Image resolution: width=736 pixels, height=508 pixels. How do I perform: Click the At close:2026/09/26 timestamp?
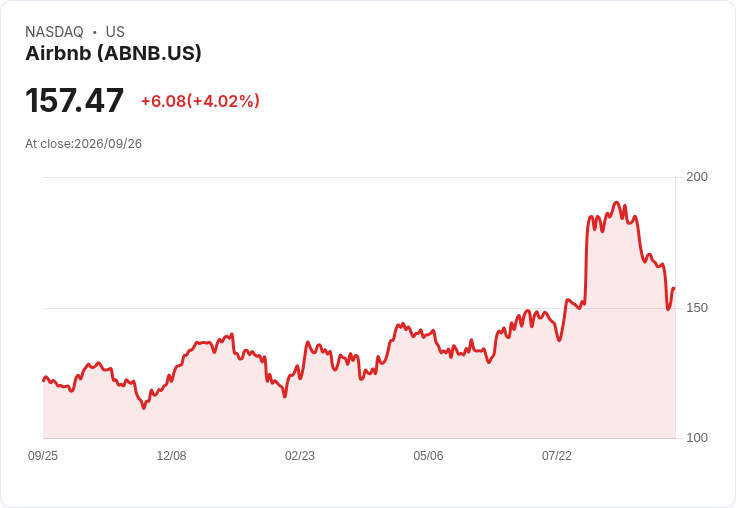(x=84, y=144)
